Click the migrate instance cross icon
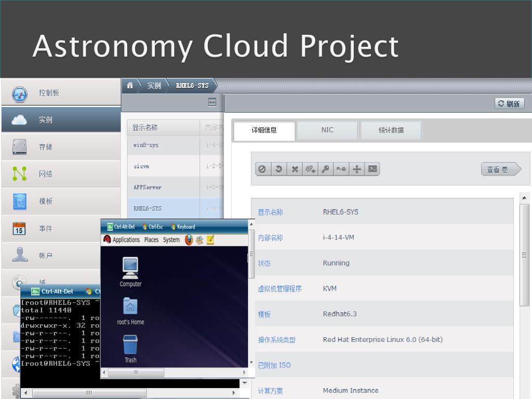 357,169
